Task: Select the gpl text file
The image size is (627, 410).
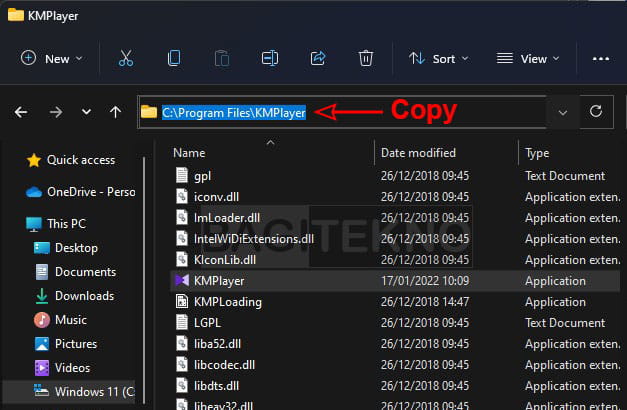Action: (395, 176)
